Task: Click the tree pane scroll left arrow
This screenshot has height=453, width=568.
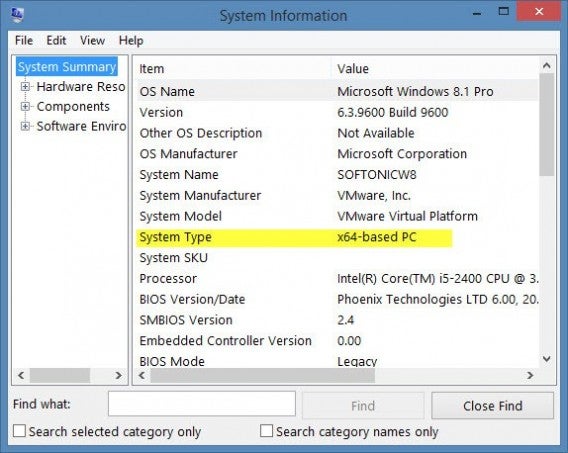Action: coord(21,375)
